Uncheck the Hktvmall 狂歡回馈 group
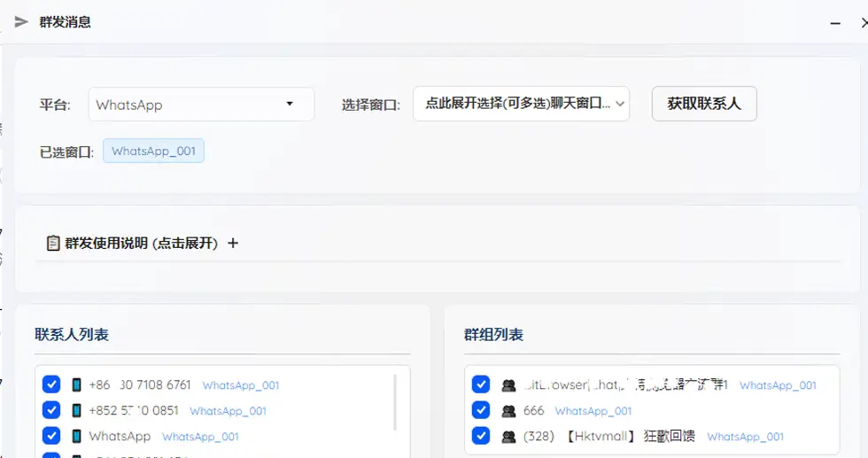868x458 pixels. point(481,436)
